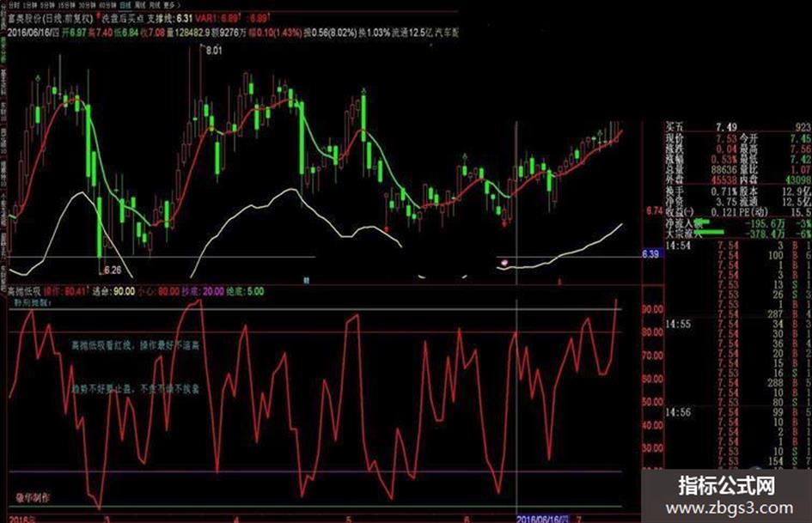This screenshot has width=812, height=523.
Task: Click the 额9276万 turnover amount
Action: pyautogui.click(x=228, y=33)
